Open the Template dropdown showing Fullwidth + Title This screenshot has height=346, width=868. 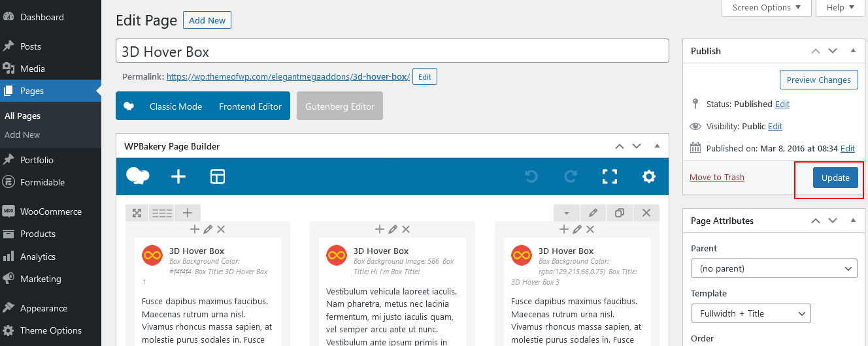751,313
